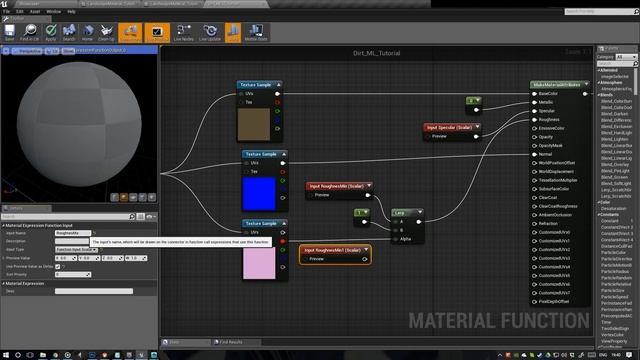
Task: Find in Content Browser toolbar icon
Action: point(30,33)
